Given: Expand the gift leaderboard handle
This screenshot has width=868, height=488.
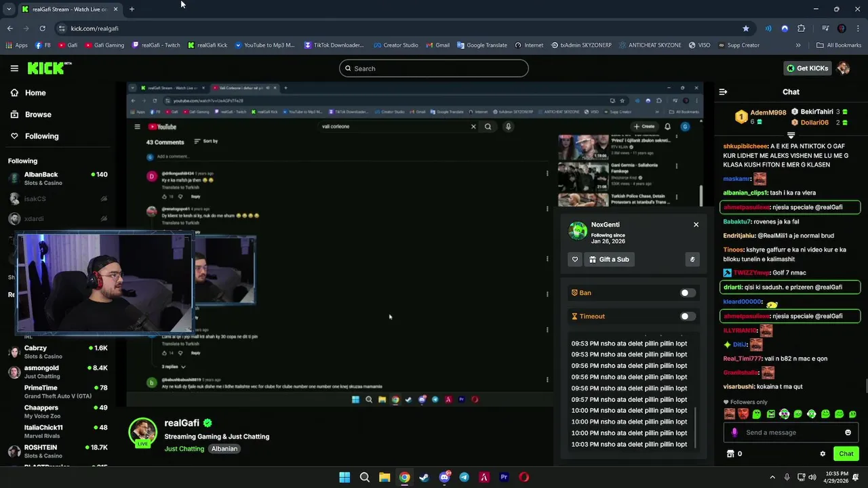Looking at the screenshot, I should (x=791, y=135).
